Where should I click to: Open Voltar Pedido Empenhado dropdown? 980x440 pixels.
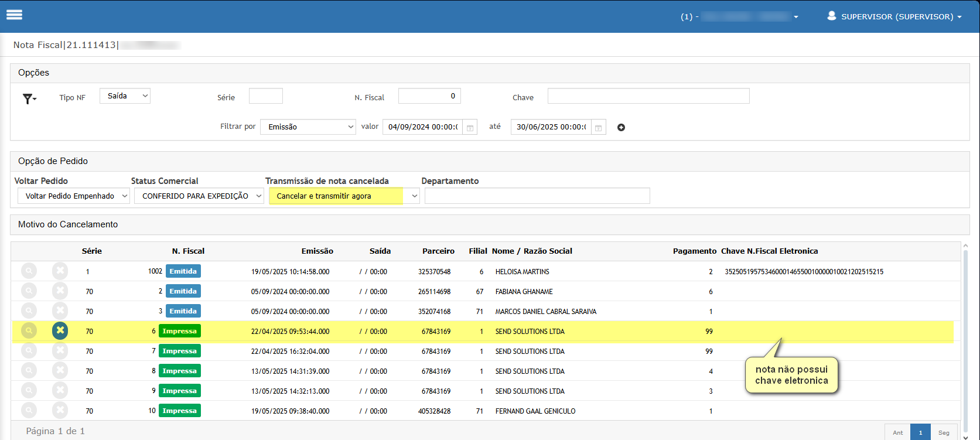[x=74, y=196]
